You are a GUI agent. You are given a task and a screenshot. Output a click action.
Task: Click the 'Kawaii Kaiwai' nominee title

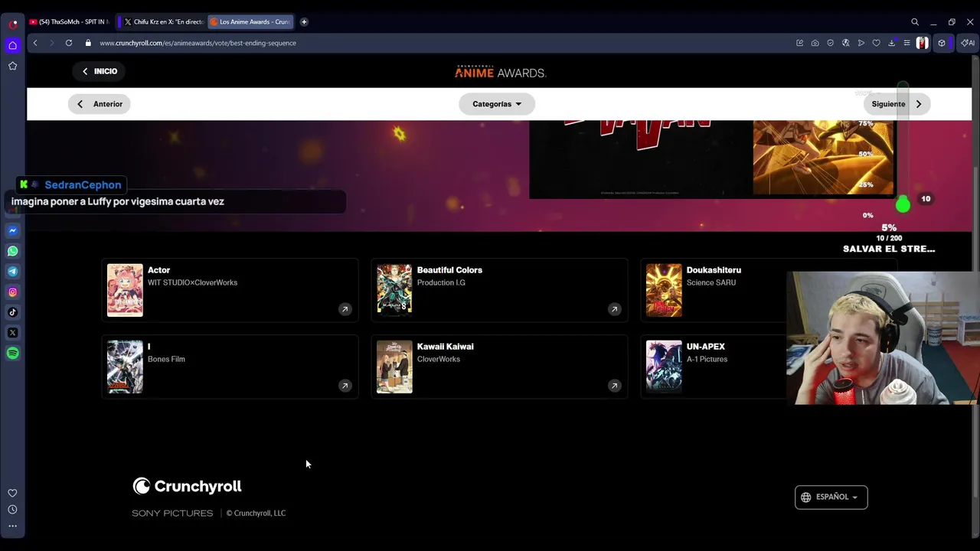pos(445,347)
